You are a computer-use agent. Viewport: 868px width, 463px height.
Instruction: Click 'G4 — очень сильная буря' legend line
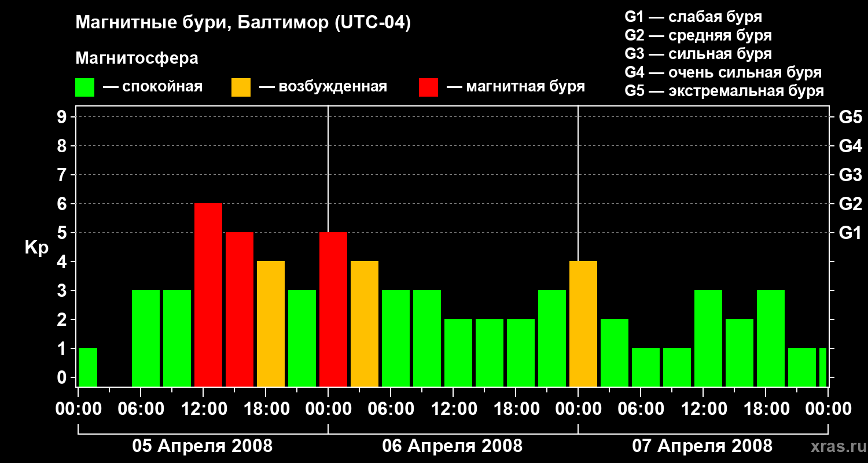[723, 72]
